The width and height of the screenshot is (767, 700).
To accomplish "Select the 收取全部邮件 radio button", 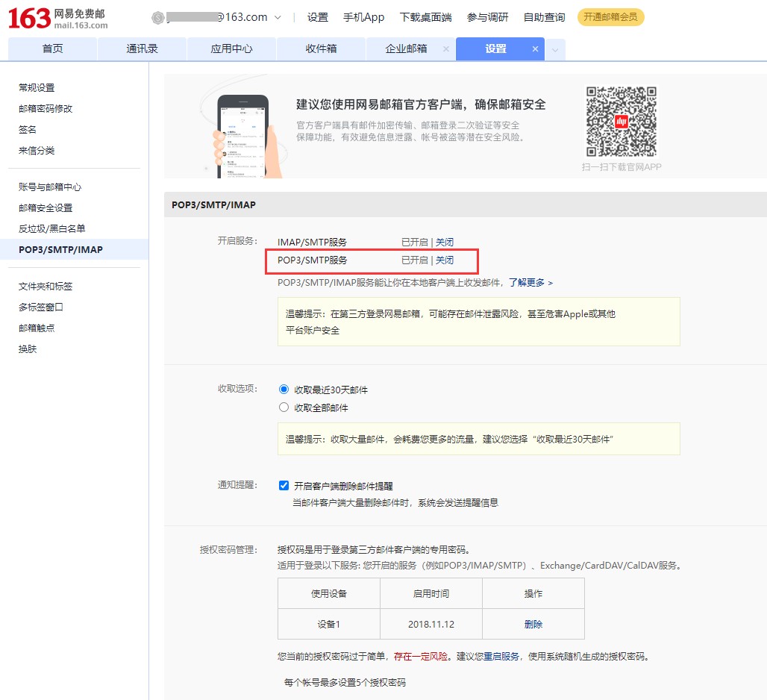I will pyautogui.click(x=284, y=406).
